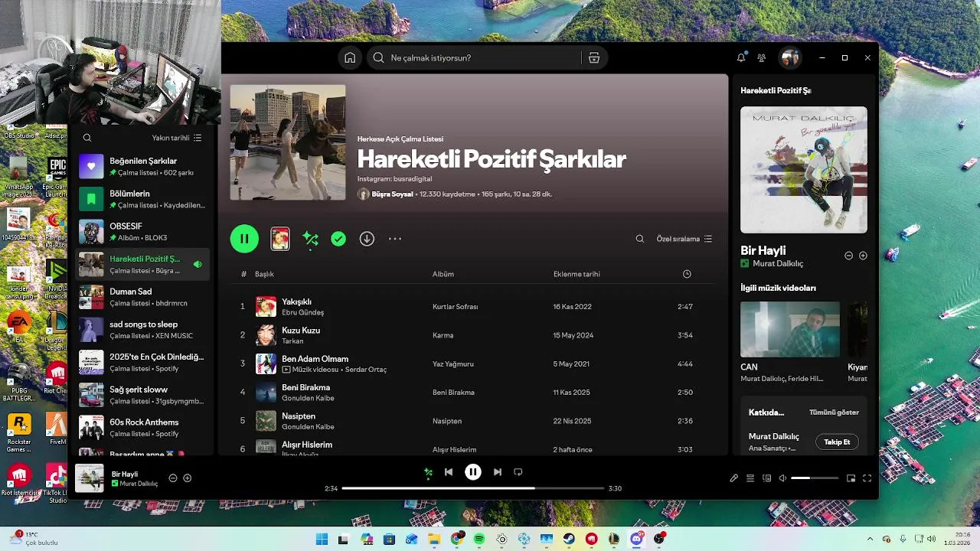Download the playlist
Screen dimensions: 980x551
click(367, 239)
